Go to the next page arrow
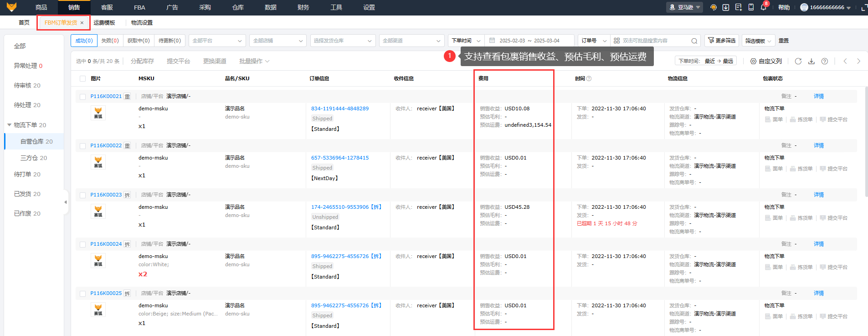The width and height of the screenshot is (868, 336). [858, 61]
